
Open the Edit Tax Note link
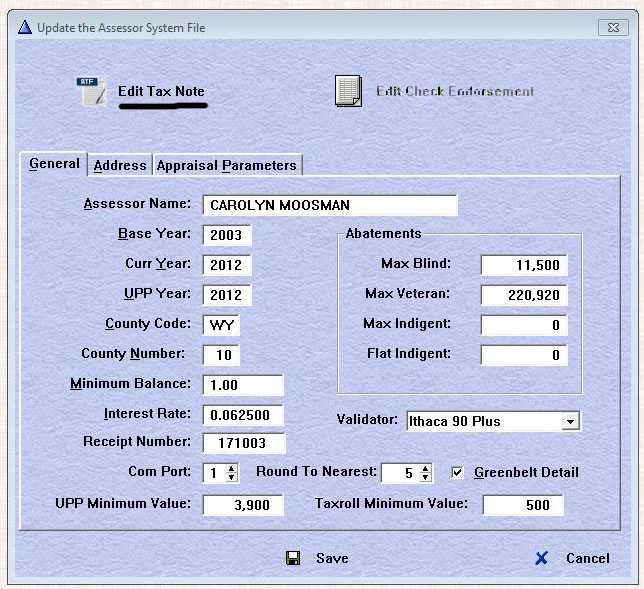point(161,91)
